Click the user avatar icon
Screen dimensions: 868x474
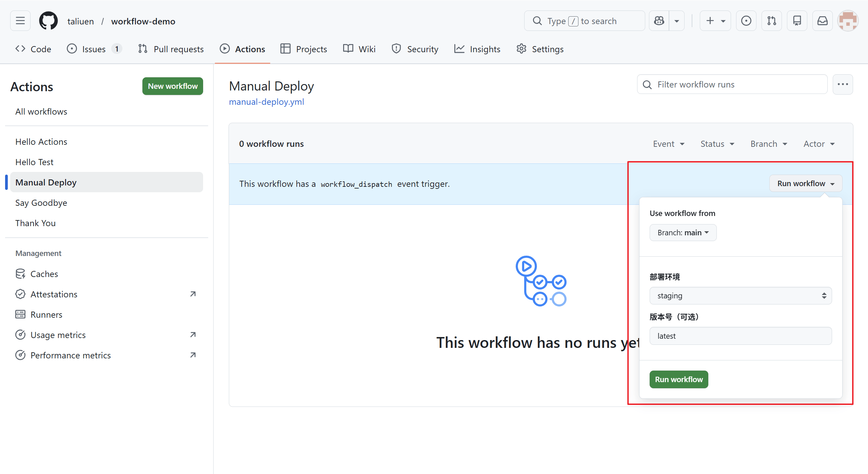pyautogui.click(x=848, y=21)
